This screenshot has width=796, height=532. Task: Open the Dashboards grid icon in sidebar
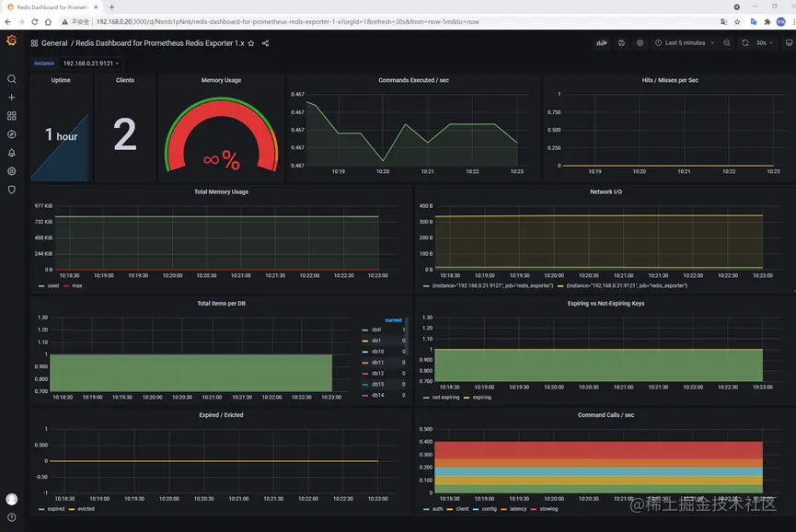click(12, 116)
